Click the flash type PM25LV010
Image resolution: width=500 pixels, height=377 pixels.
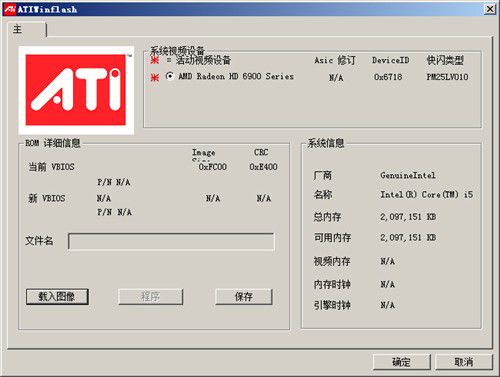447,77
